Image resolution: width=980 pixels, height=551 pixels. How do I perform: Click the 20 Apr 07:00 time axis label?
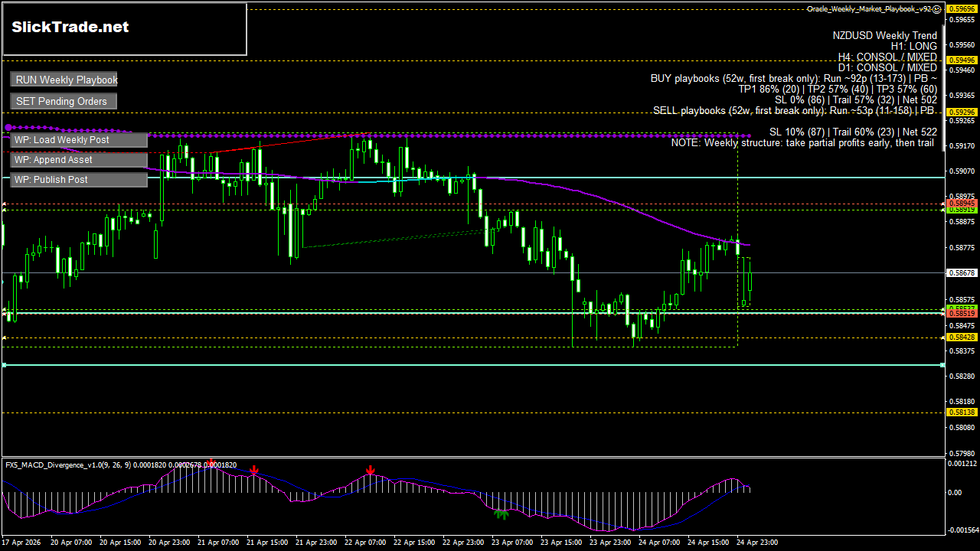point(73,543)
